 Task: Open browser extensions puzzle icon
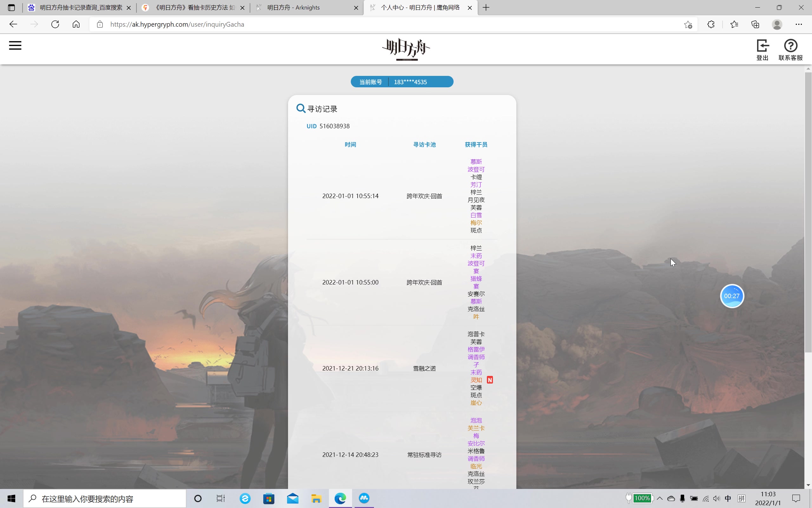[711, 24]
